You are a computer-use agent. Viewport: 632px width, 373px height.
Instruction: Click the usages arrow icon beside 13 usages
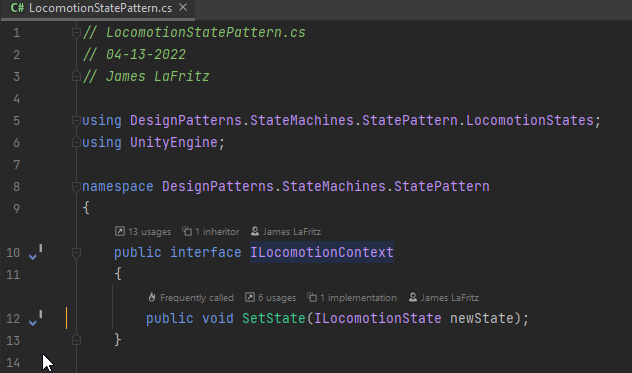tap(120, 231)
